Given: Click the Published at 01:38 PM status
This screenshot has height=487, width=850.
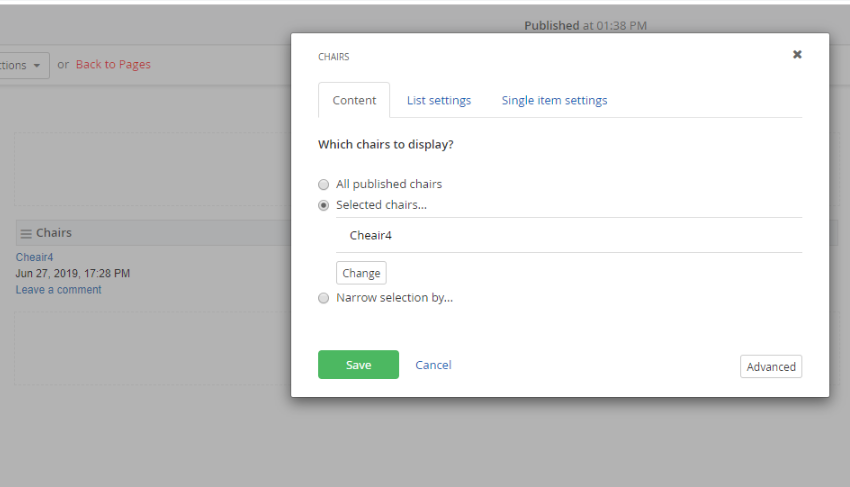Looking at the screenshot, I should click(x=585, y=25).
